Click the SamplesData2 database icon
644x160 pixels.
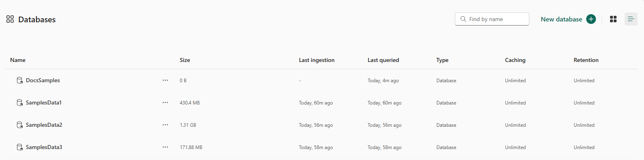click(19, 125)
